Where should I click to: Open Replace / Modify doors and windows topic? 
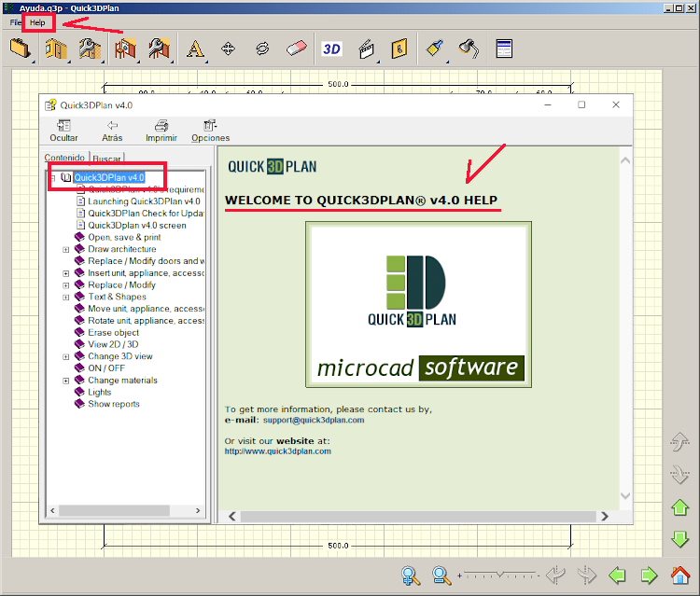[146, 261]
